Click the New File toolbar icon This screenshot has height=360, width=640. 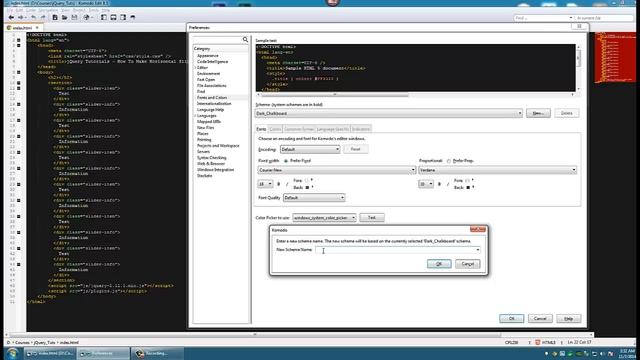pyautogui.click(x=55, y=18)
